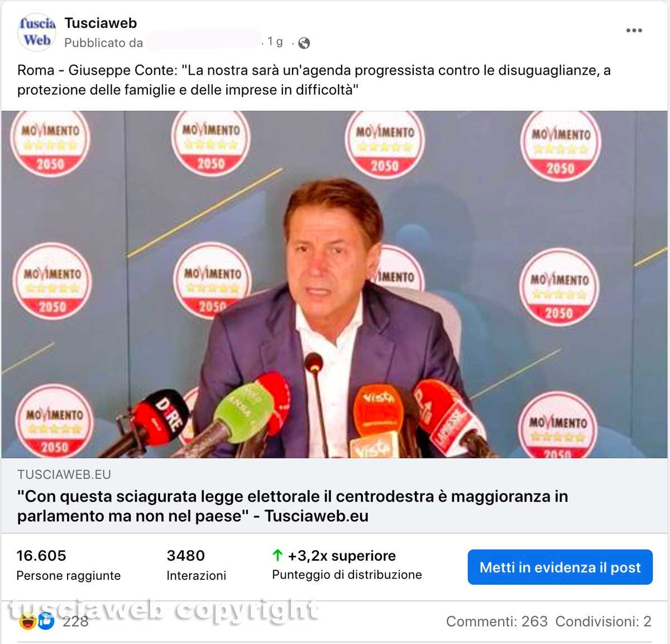670x644 pixels.
Task: Click the laughing reaction emoji
Action: (27, 621)
